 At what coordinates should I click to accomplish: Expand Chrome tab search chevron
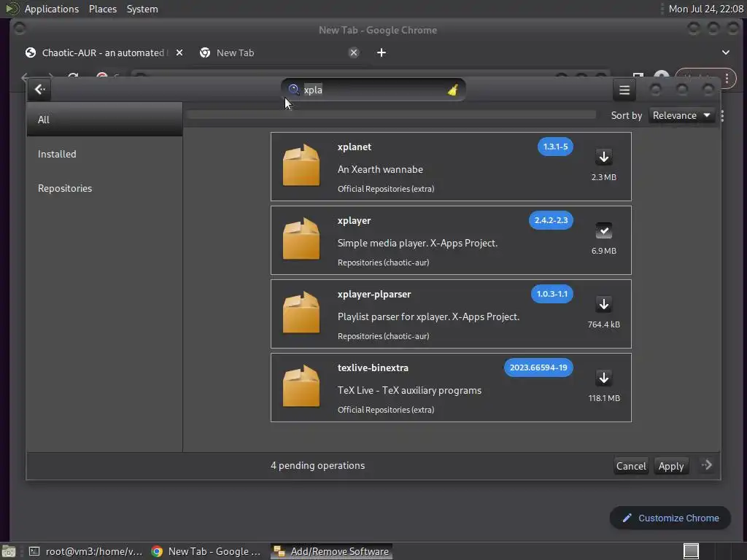725,52
